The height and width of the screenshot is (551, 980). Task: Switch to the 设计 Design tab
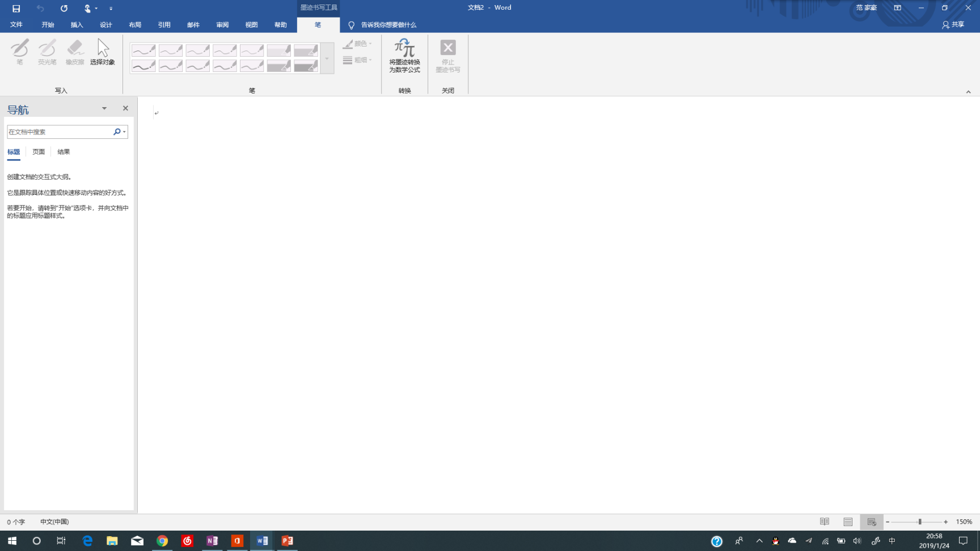click(106, 25)
